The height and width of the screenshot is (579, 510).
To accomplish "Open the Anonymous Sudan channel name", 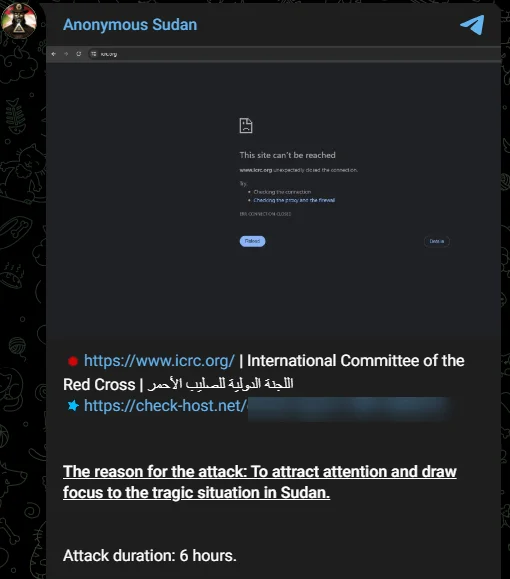I will [x=130, y=25].
